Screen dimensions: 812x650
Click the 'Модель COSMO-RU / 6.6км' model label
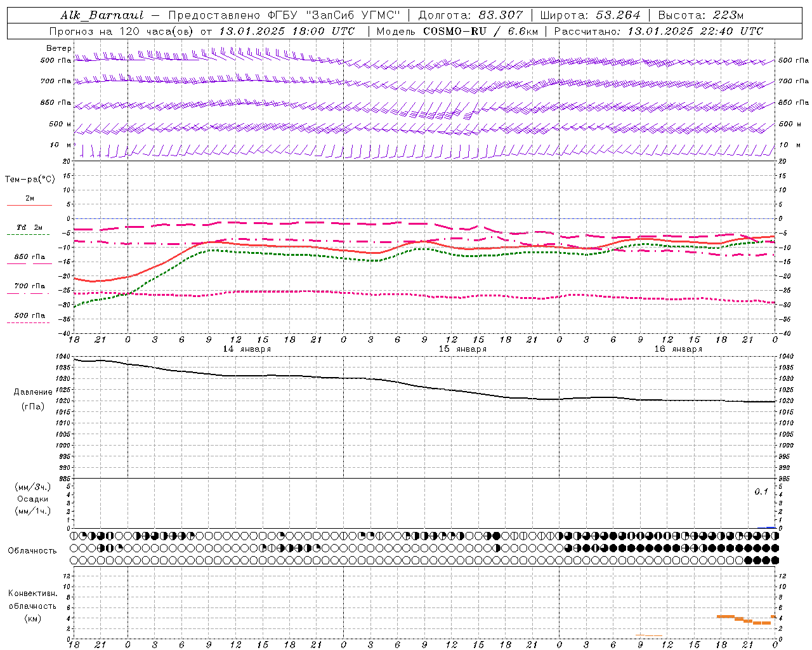[457, 31]
